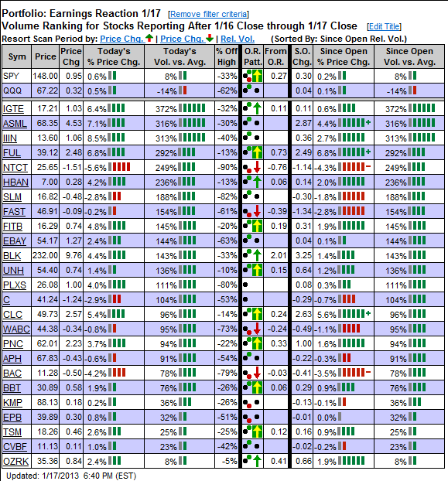Click OZRK's green up arrow pattern icon

click(x=257, y=462)
